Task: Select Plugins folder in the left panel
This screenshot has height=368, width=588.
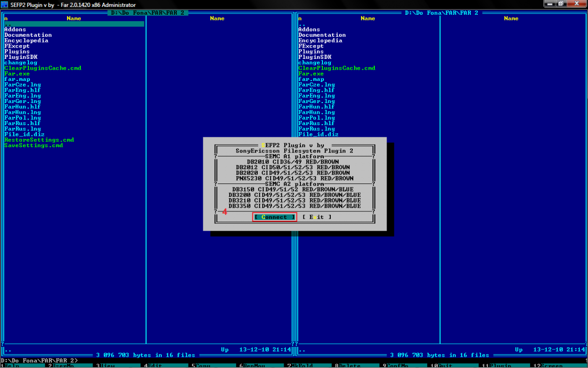Action: pyautogui.click(x=17, y=52)
